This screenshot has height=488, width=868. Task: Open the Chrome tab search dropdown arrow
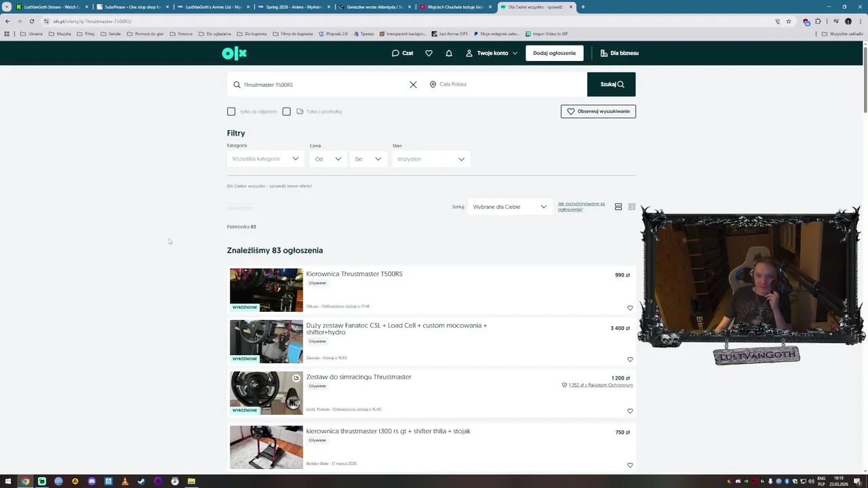click(x=7, y=7)
